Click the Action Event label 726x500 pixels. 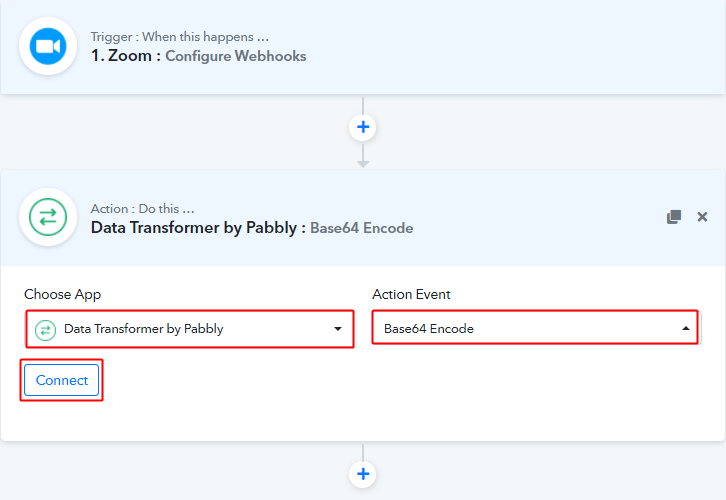pyautogui.click(x=411, y=294)
